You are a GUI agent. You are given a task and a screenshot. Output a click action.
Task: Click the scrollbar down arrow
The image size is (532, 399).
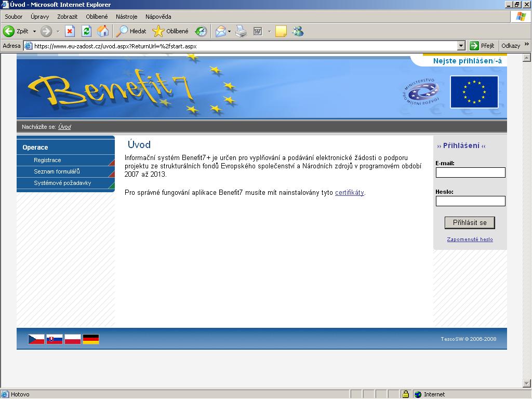tap(527, 383)
